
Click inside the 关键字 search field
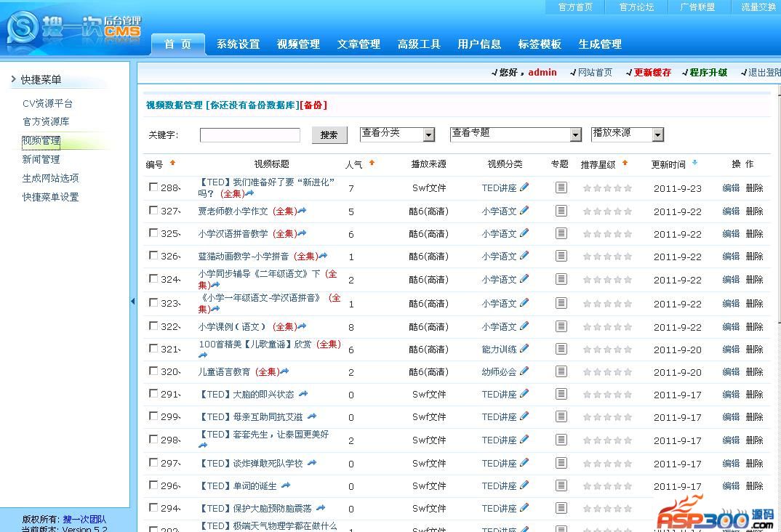click(250, 135)
